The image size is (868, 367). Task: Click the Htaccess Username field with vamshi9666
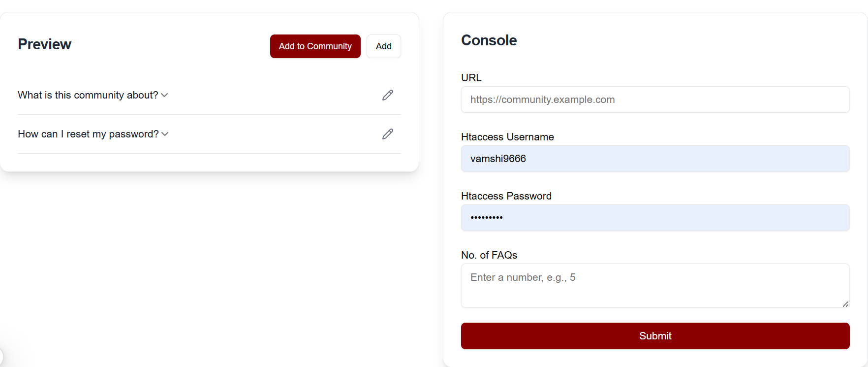655,159
